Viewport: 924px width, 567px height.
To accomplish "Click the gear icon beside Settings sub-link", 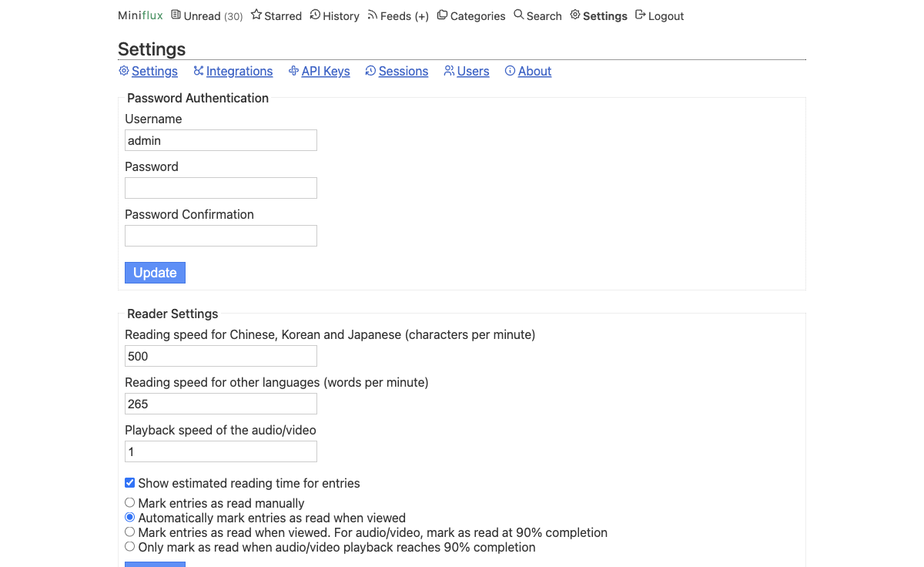I will point(123,71).
